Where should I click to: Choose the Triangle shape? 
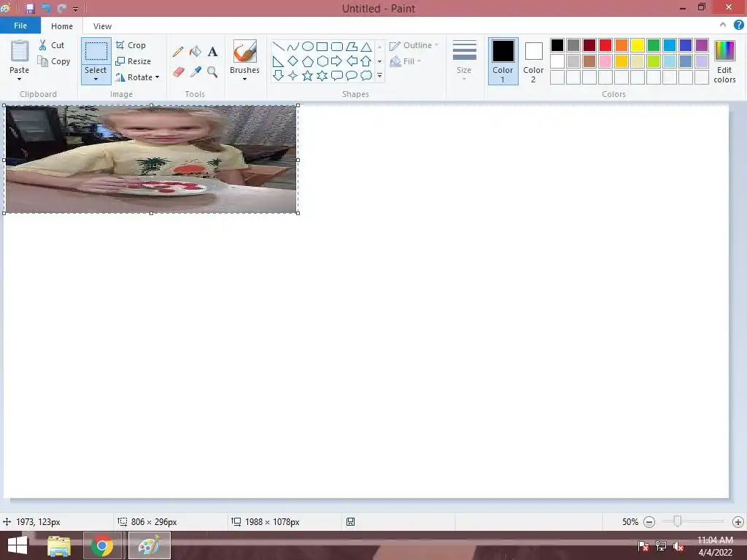tap(366, 46)
